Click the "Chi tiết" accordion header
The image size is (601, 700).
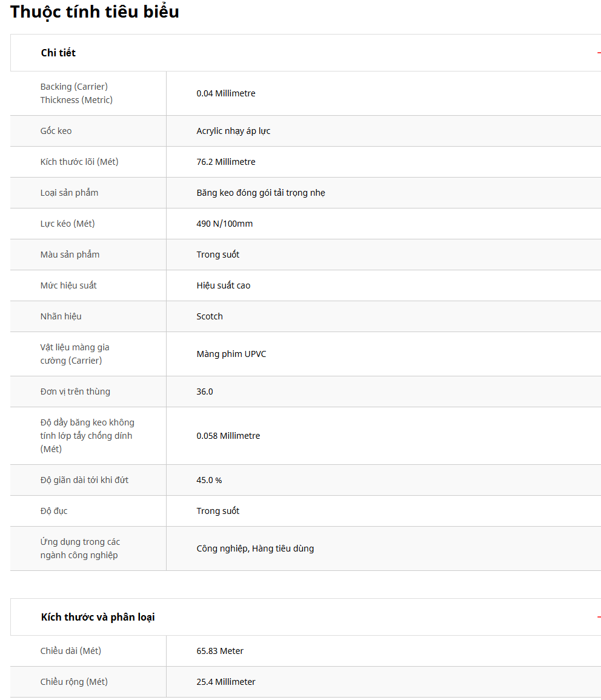[x=58, y=53]
